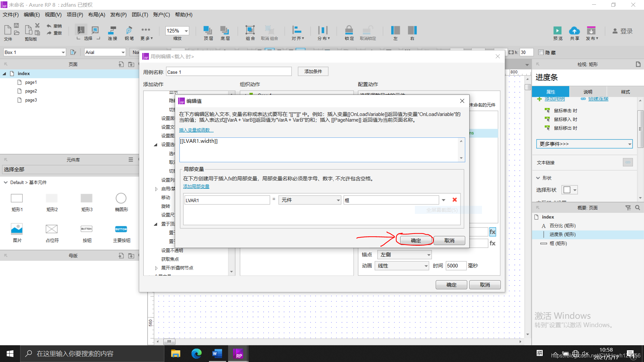Screen dimensions: 644x362
Task: Select the Pen tool in toolbar
Action: [129, 31]
